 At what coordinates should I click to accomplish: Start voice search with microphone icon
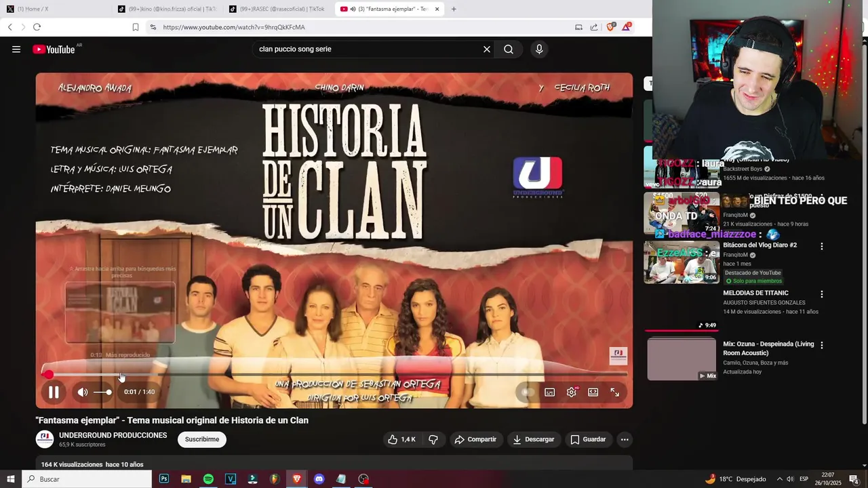539,49
